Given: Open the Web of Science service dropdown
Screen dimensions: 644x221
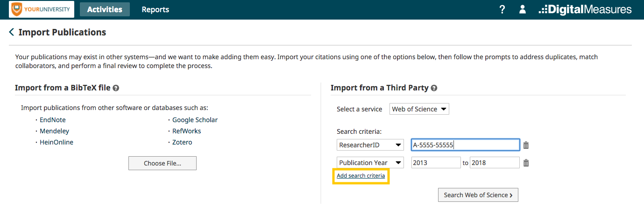Looking at the screenshot, I should coord(419,109).
